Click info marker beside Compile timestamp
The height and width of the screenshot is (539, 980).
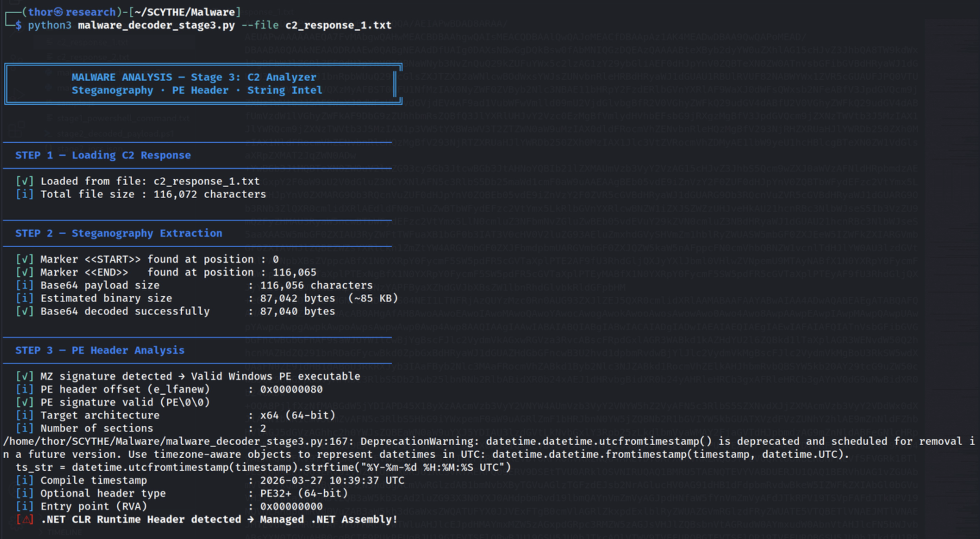point(25,480)
